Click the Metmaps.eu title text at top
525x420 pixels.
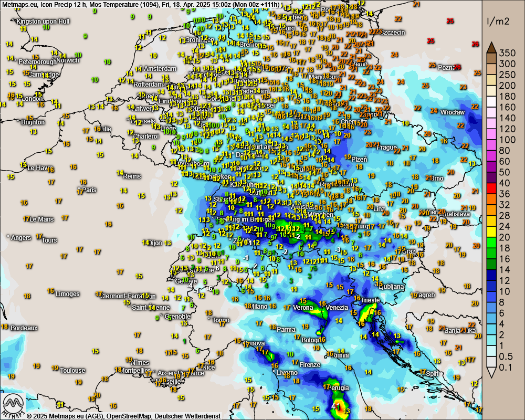[18, 5]
